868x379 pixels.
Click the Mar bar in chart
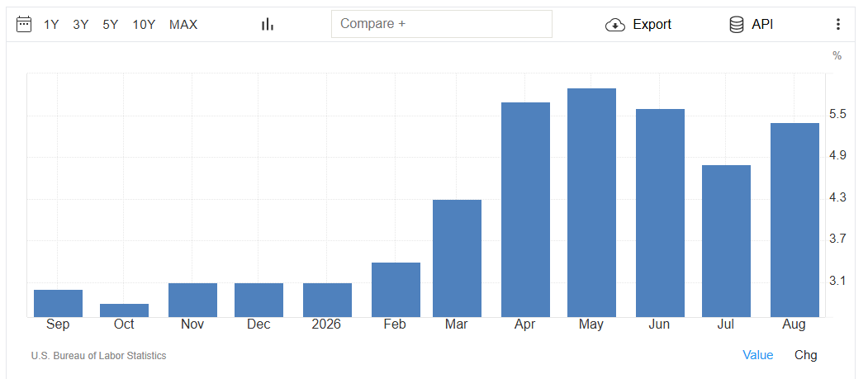point(457,258)
